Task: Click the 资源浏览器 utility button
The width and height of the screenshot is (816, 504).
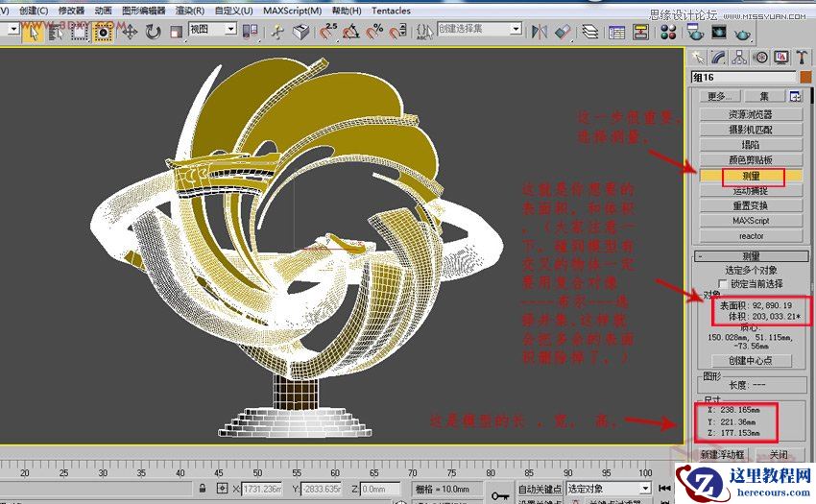Action: coord(751,114)
